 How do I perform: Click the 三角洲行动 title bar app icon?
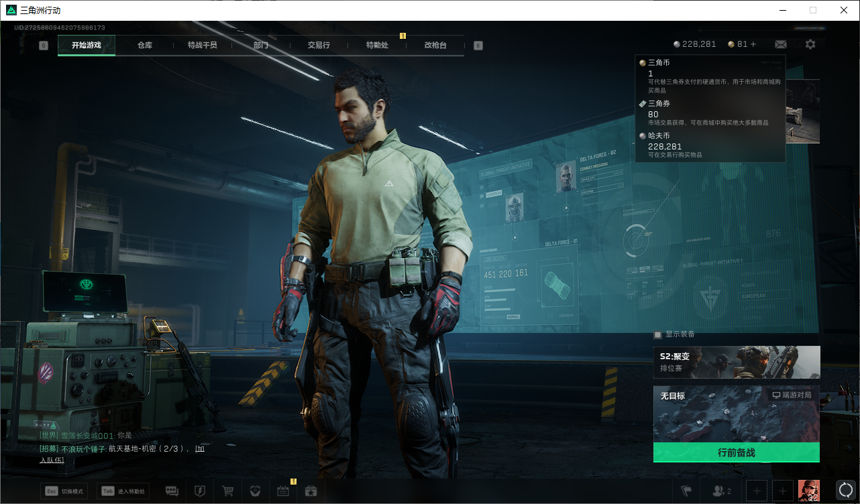(11, 10)
